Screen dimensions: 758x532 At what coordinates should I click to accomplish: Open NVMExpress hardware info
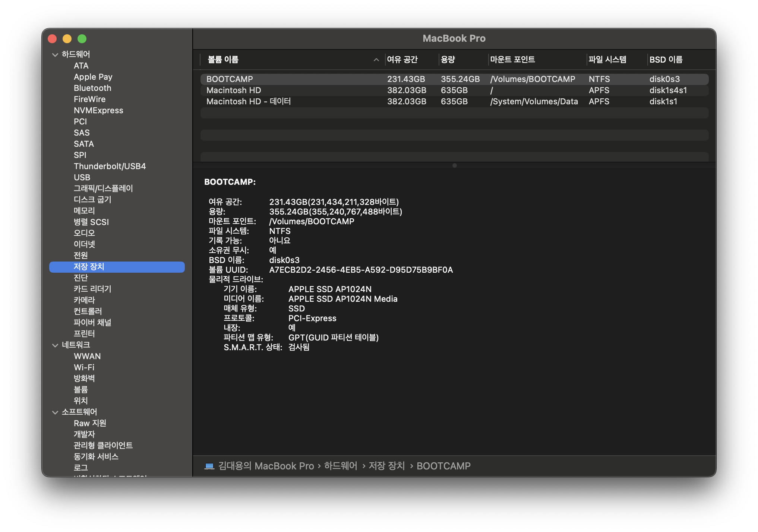[98, 110]
